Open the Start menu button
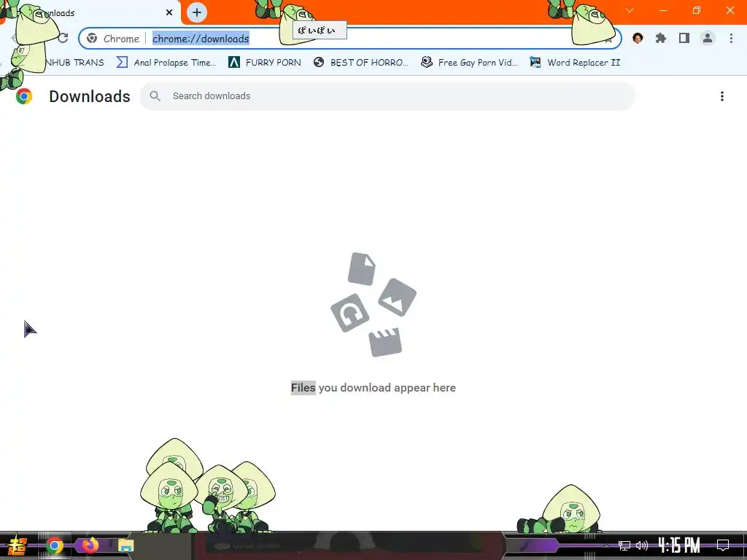Screen dimensions: 747x560 (18, 545)
